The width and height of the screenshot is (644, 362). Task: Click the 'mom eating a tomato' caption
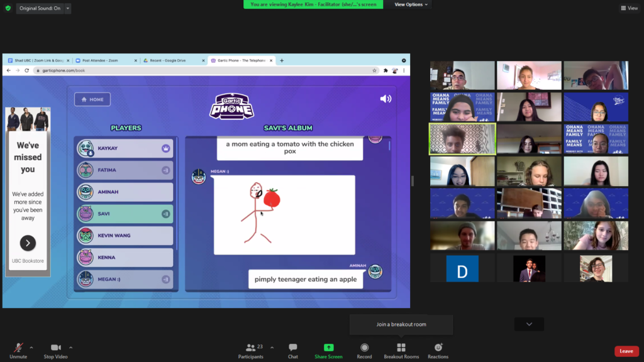pos(290,148)
